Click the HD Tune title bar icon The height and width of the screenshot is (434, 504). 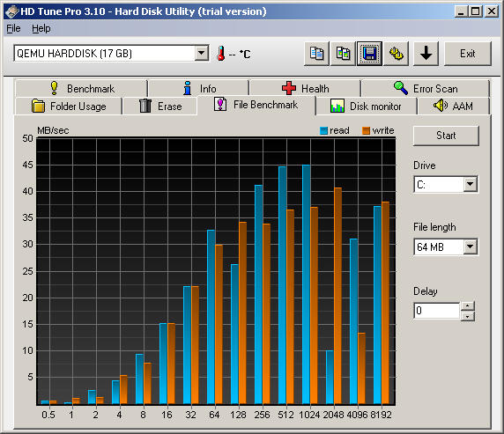coord(11,12)
